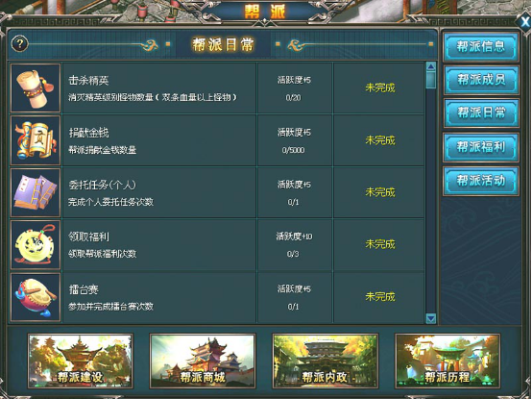Viewport: 532px width, 399px height.
Task: Click 未完成 status for 领取福利
Action: point(380,244)
